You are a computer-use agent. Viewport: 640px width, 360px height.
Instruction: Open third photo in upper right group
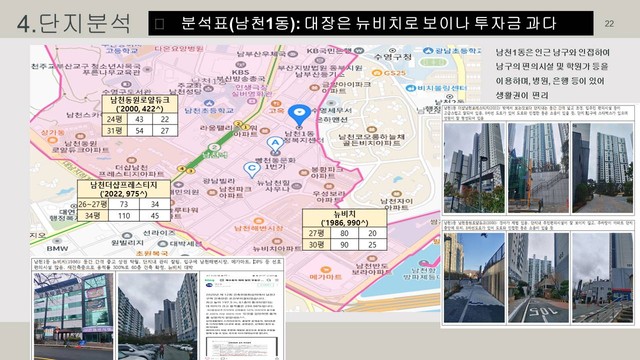[602, 168]
